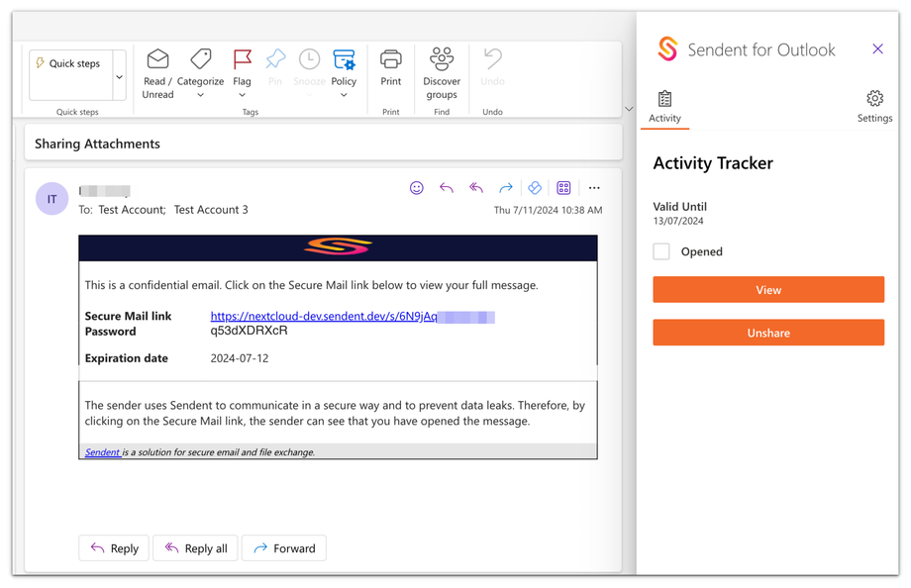Open the Sendent link in email footer
This screenshot has height=588, width=911.
102,452
